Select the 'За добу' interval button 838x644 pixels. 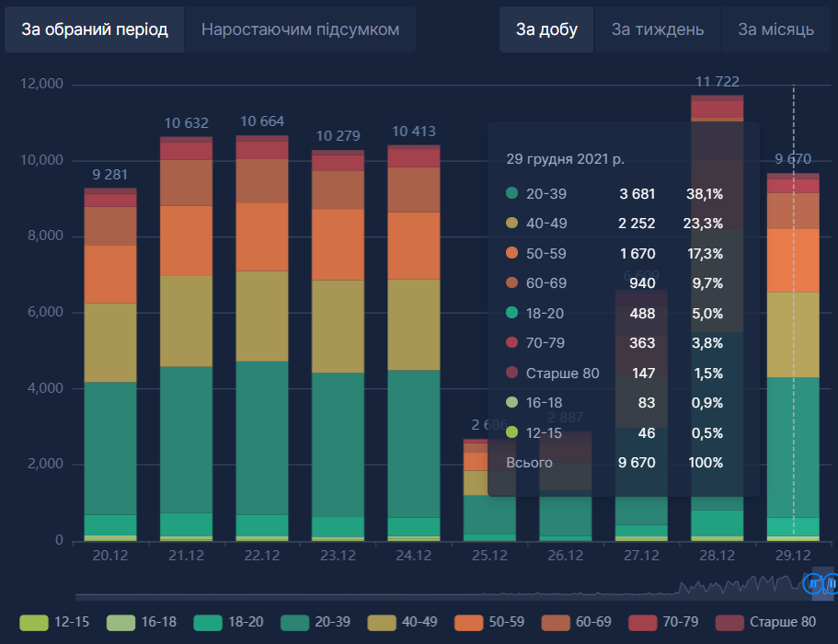[x=546, y=29]
